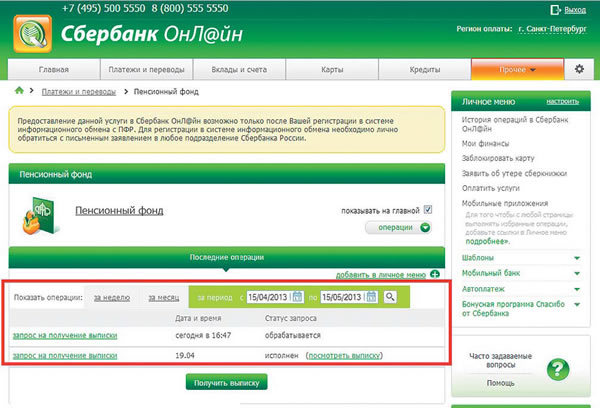This screenshot has height=408, width=600.
Task: Expand the Автоплатеж section
Action: [577, 289]
